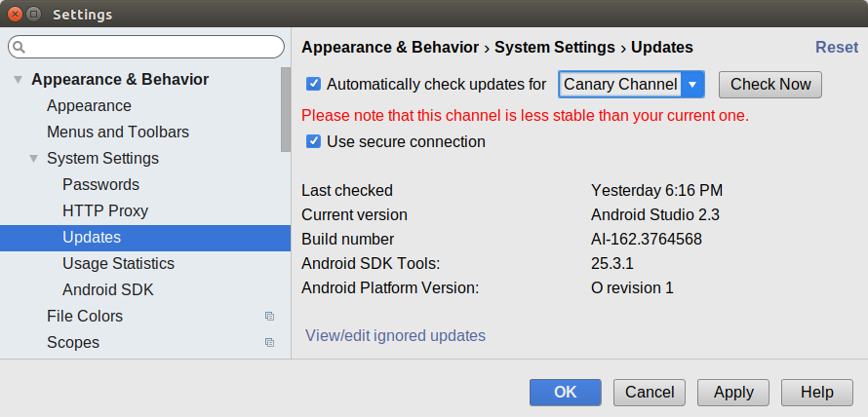Open the Android SDK settings page

coord(108,290)
